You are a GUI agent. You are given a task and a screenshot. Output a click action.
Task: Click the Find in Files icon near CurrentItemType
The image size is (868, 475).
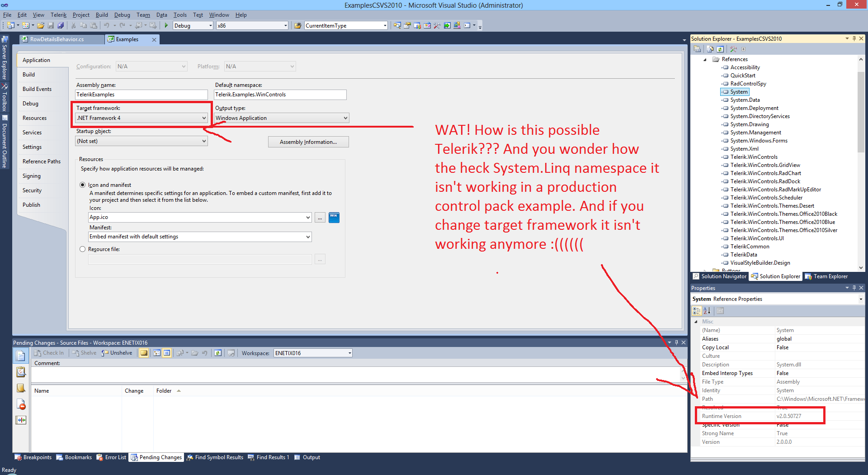pos(298,25)
